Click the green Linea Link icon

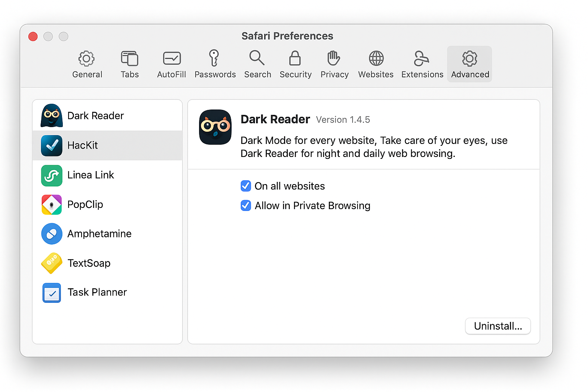pyautogui.click(x=52, y=175)
